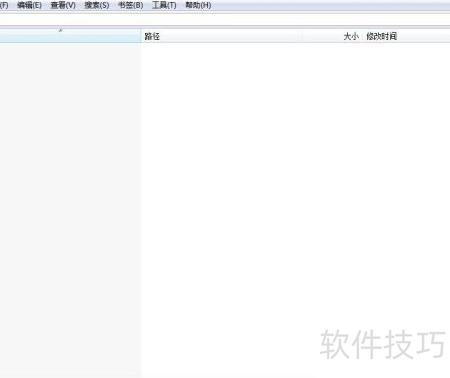Click the divider between 大小 and 修改时间 headers
Image resolution: width=450 pixels, height=378 pixels.
coord(362,36)
